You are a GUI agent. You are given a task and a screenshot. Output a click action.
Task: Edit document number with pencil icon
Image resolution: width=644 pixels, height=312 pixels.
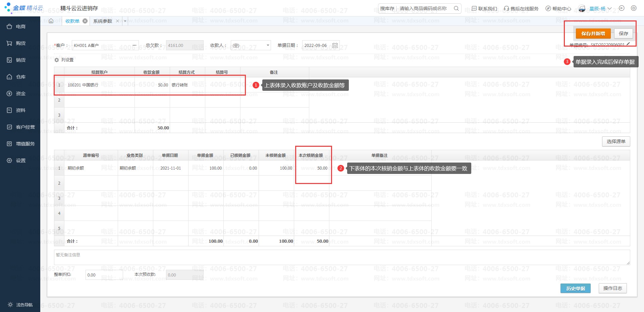[x=628, y=44]
